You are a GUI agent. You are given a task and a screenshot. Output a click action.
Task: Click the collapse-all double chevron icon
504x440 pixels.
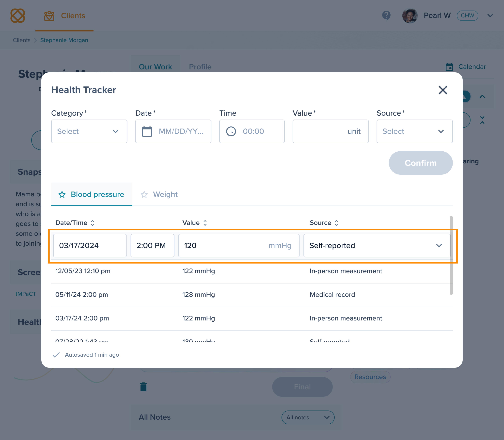(x=482, y=120)
